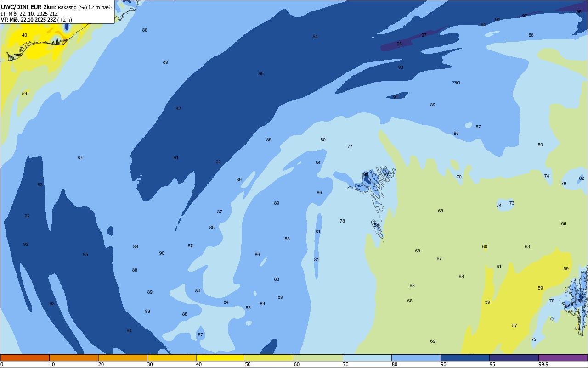Screen dimensions: 588x368
Task: Select the 50–60 pale yellow legend swatch
Action: click(269, 357)
